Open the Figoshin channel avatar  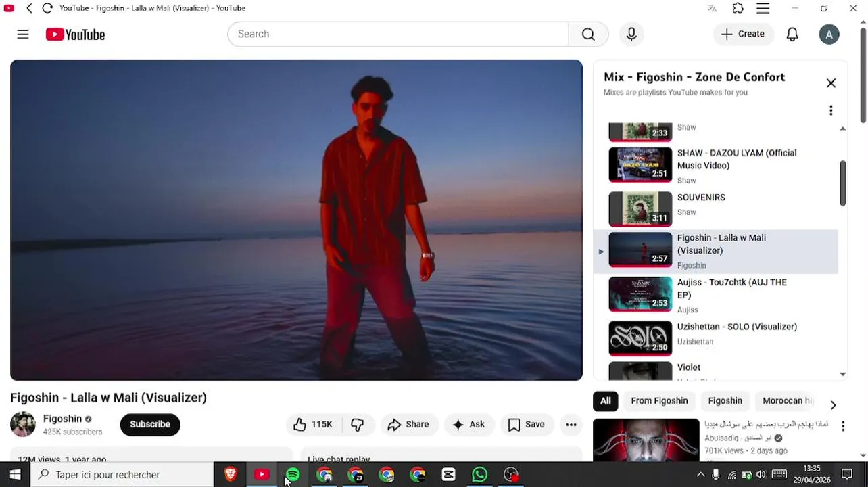click(23, 424)
